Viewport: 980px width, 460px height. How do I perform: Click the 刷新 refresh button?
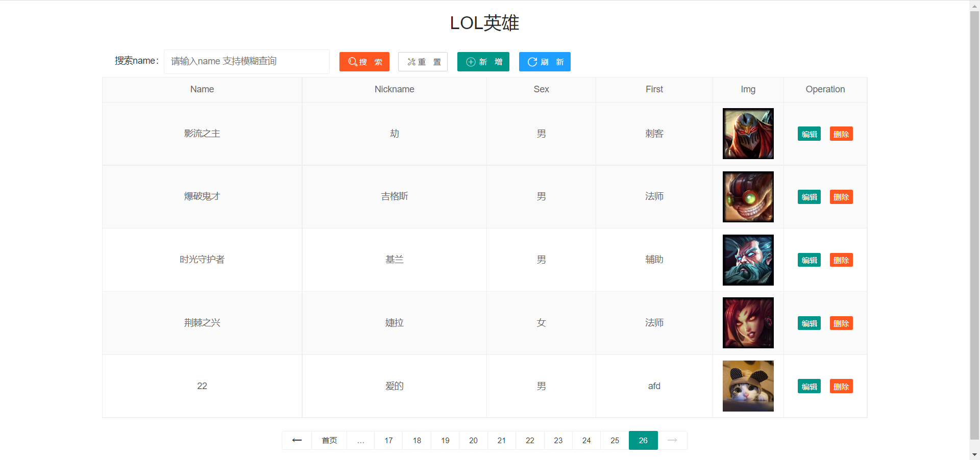[545, 62]
